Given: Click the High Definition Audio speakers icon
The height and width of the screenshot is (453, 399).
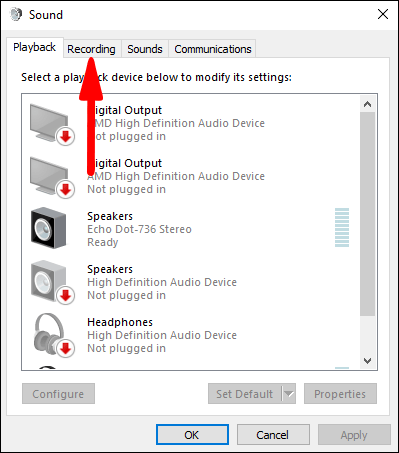Looking at the screenshot, I should click(x=52, y=283).
